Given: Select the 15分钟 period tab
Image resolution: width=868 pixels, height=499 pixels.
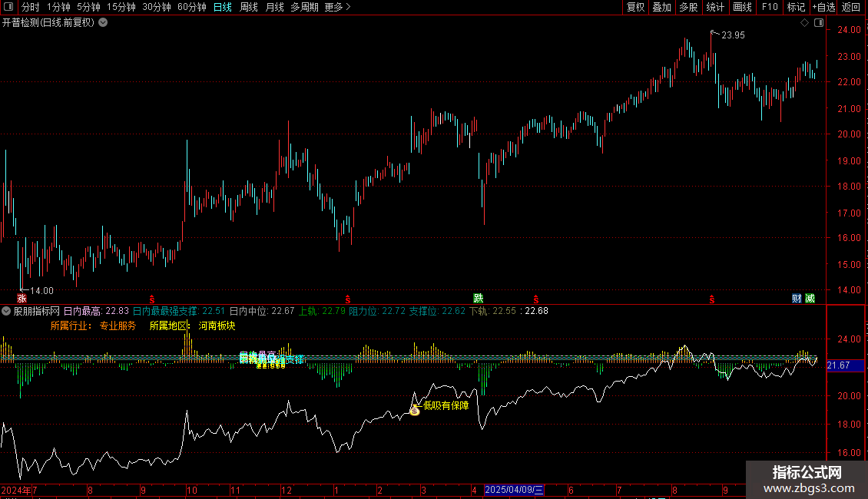Looking at the screenshot, I should tap(121, 7).
